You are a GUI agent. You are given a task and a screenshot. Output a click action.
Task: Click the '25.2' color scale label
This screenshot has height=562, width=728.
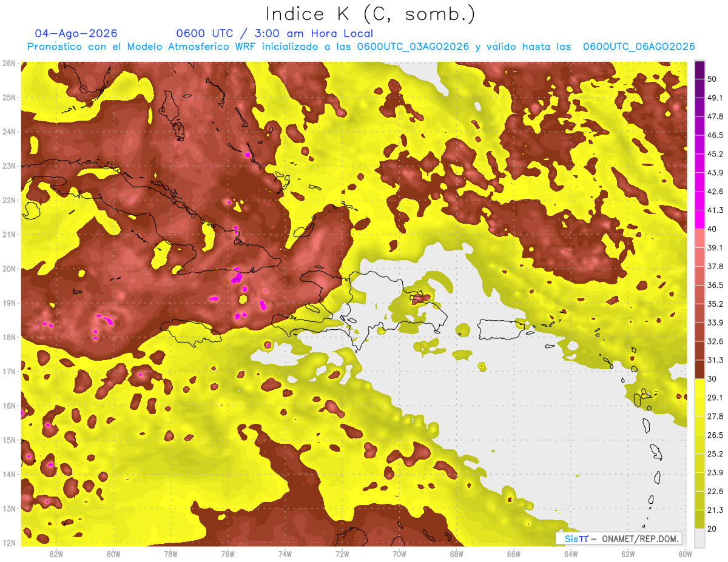point(715,454)
